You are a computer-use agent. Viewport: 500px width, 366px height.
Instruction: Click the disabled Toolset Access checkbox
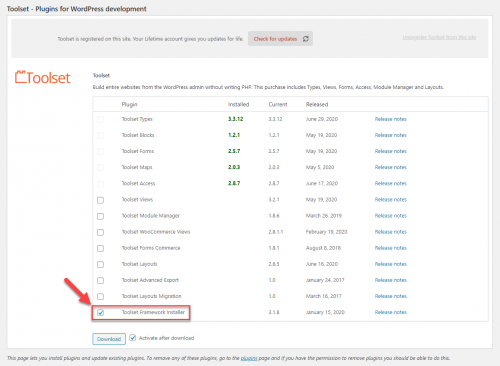(100, 184)
